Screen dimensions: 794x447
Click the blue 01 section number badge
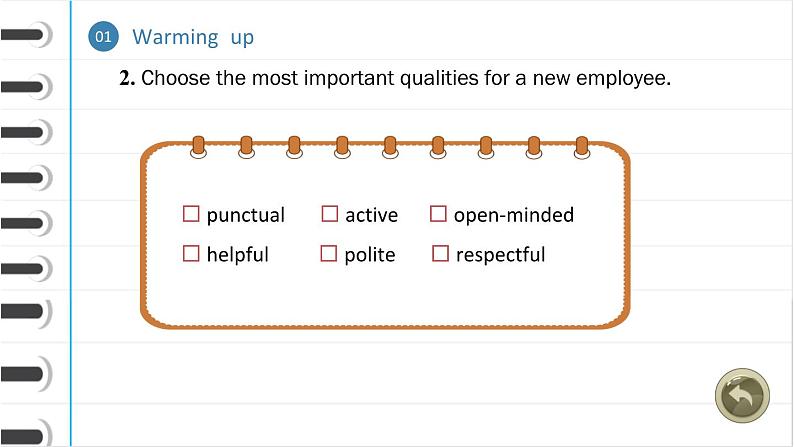[x=103, y=36]
